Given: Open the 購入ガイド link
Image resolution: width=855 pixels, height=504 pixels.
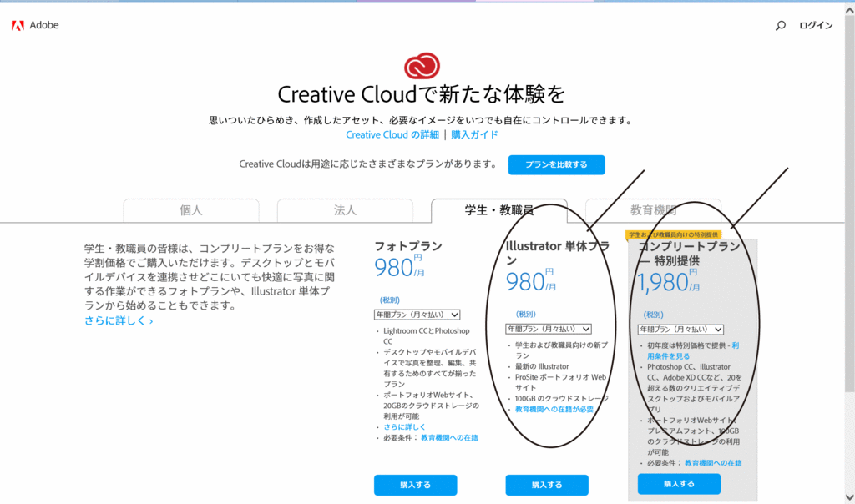Looking at the screenshot, I should pyautogui.click(x=474, y=134).
